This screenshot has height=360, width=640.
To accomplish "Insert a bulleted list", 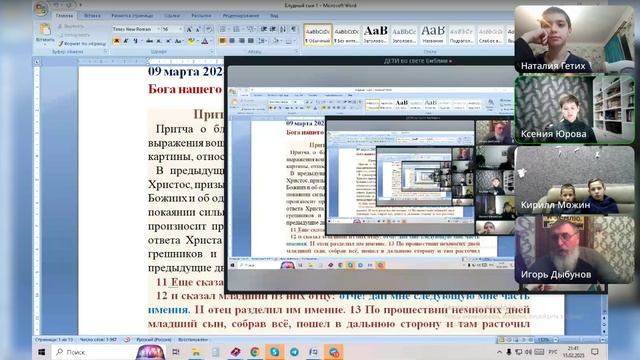I will (222, 29).
